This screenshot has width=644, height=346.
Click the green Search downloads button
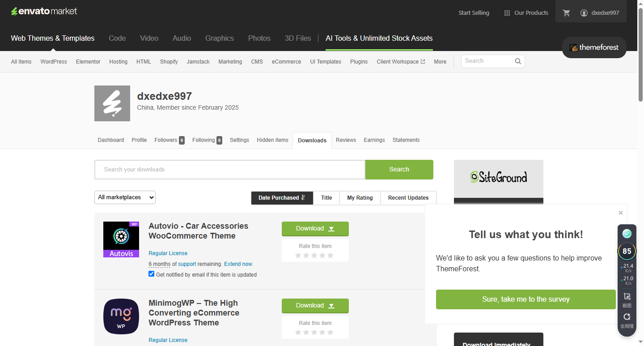399,170
